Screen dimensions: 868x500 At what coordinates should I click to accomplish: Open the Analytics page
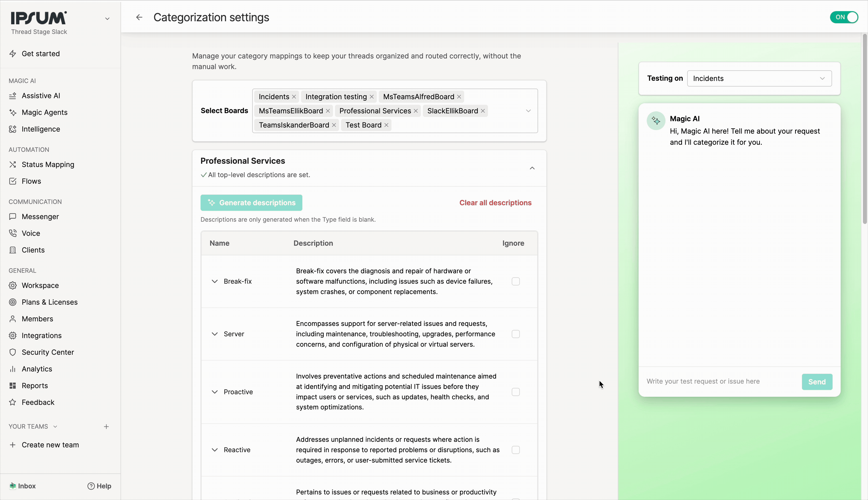37,369
